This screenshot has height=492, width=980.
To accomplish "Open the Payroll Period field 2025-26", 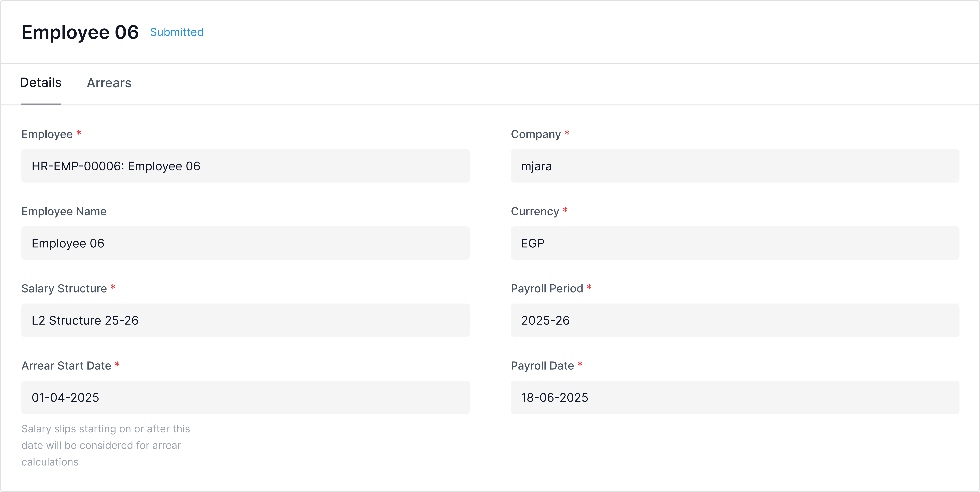I will click(735, 320).
